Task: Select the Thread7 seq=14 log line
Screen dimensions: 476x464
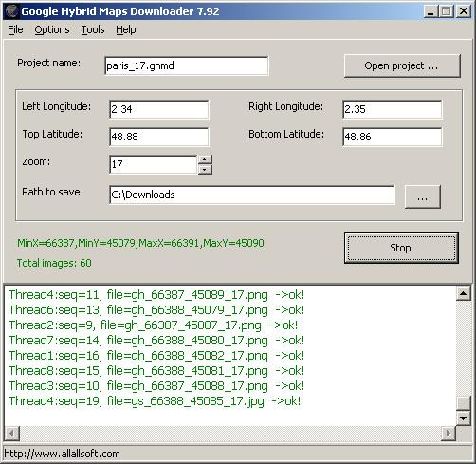Action: click(156, 341)
